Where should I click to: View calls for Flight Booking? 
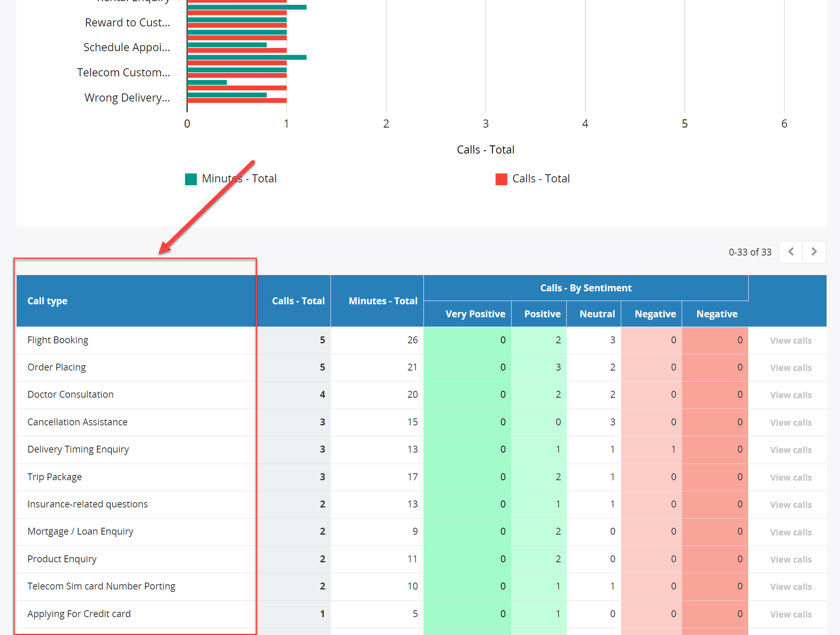(x=791, y=340)
